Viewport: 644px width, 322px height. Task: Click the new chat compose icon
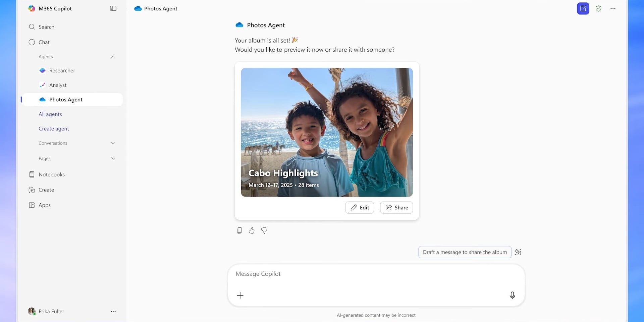[x=583, y=9]
